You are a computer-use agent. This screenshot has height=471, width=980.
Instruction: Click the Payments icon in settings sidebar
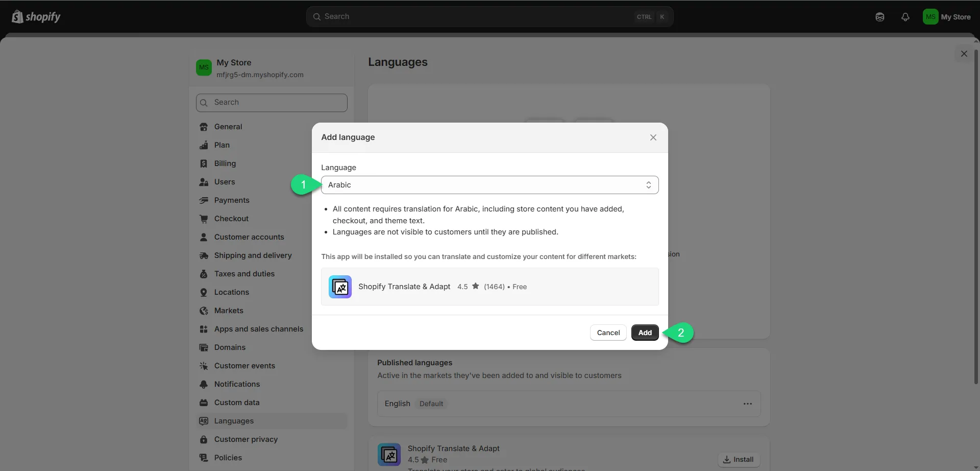pyautogui.click(x=204, y=200)
